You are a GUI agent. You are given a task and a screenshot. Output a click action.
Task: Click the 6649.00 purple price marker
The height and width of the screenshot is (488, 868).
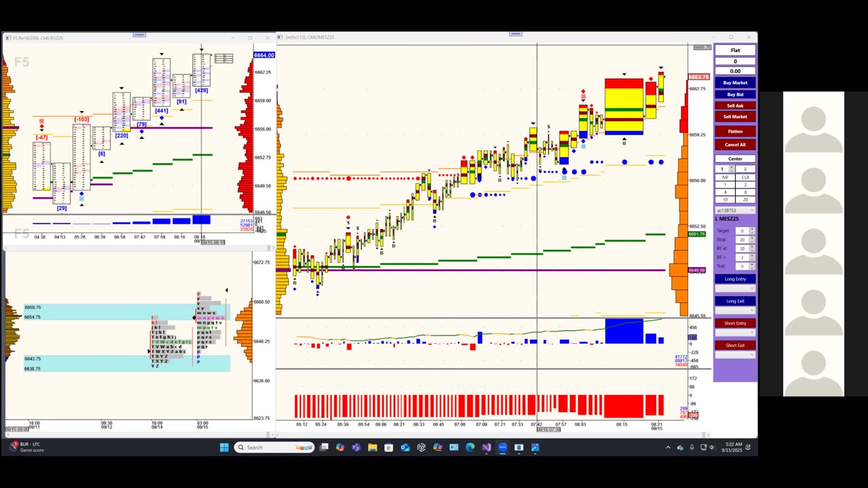[x=697, y=270]
